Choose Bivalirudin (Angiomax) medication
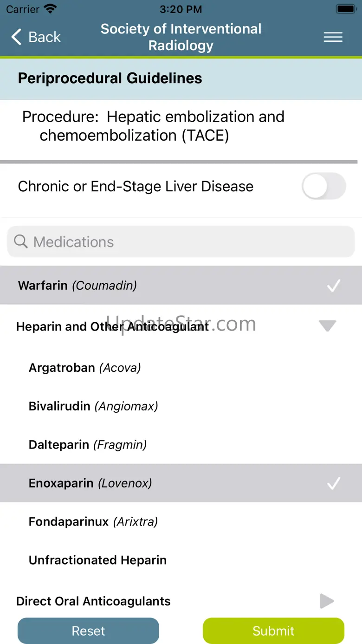This screenshot has height=644, width=362. click(x=93, y=406)
